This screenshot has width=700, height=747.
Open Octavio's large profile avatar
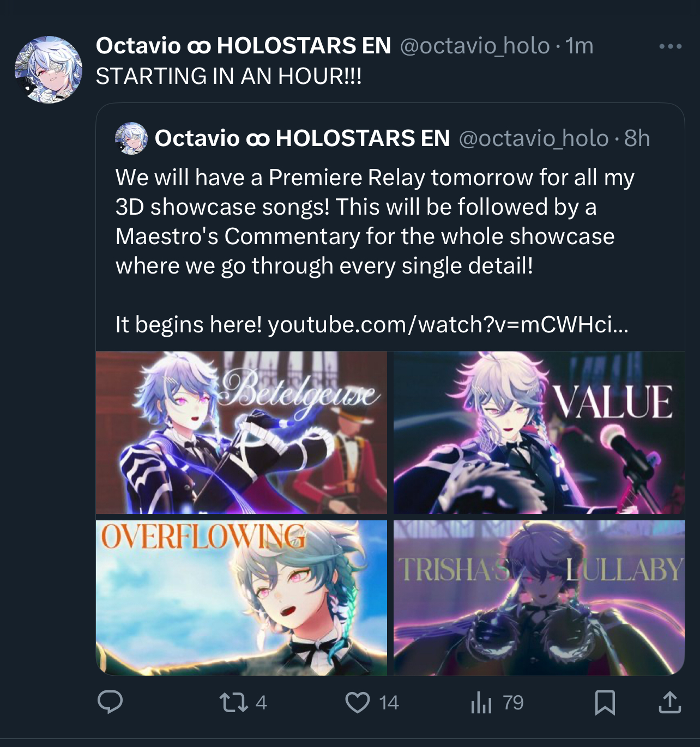[48, 70]
